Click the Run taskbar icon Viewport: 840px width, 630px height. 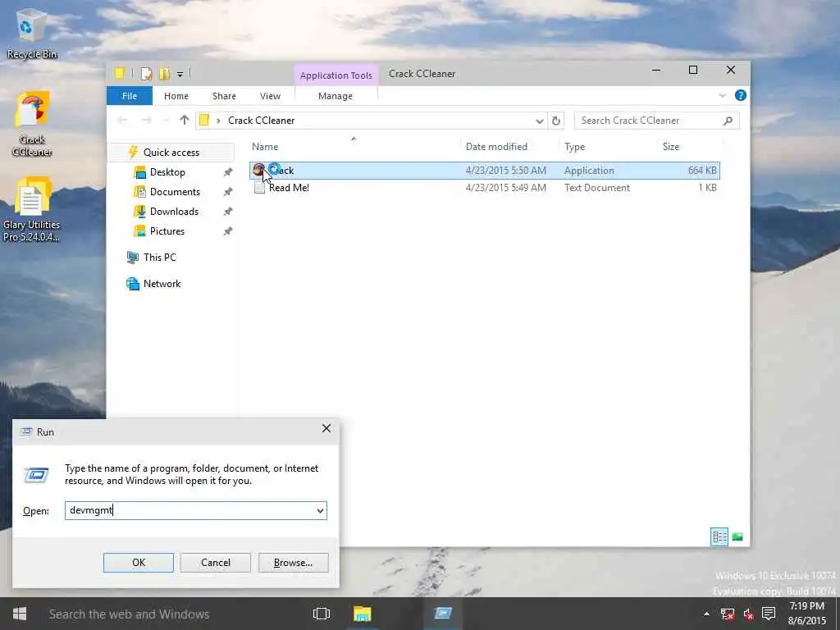click(x=442, y=614)
